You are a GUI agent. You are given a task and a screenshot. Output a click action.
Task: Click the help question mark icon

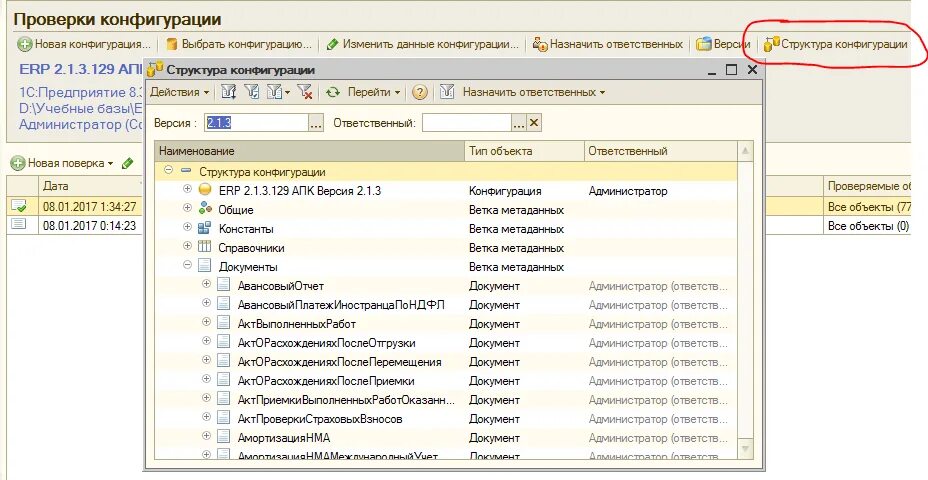(420, 92)
